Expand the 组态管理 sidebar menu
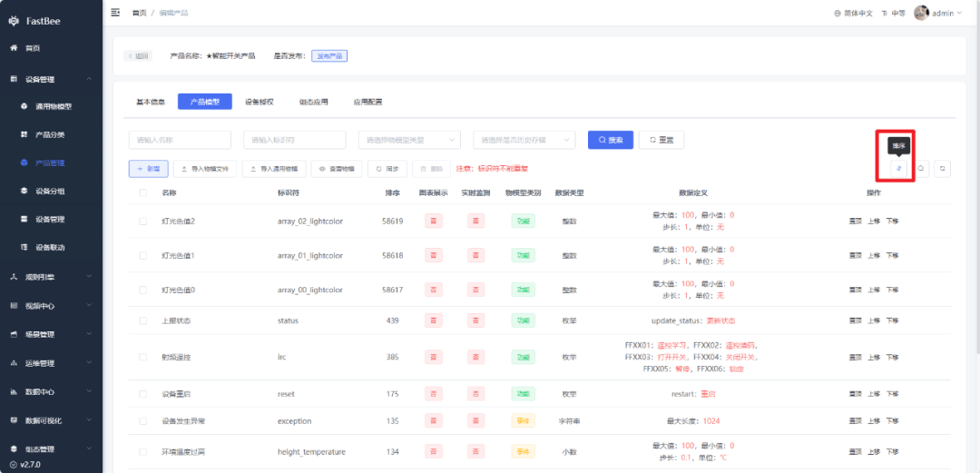980x473 pixels. pyautogui.click(x=51, y=449)
